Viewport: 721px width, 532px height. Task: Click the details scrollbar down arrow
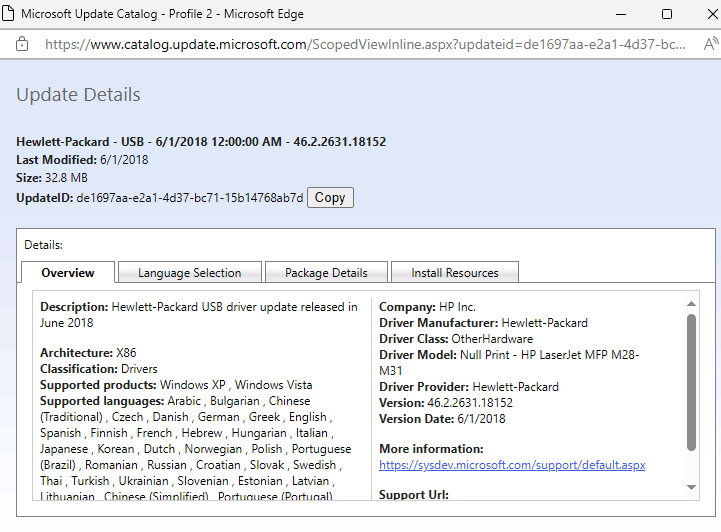pyautogui.click(x=691, y=487)
